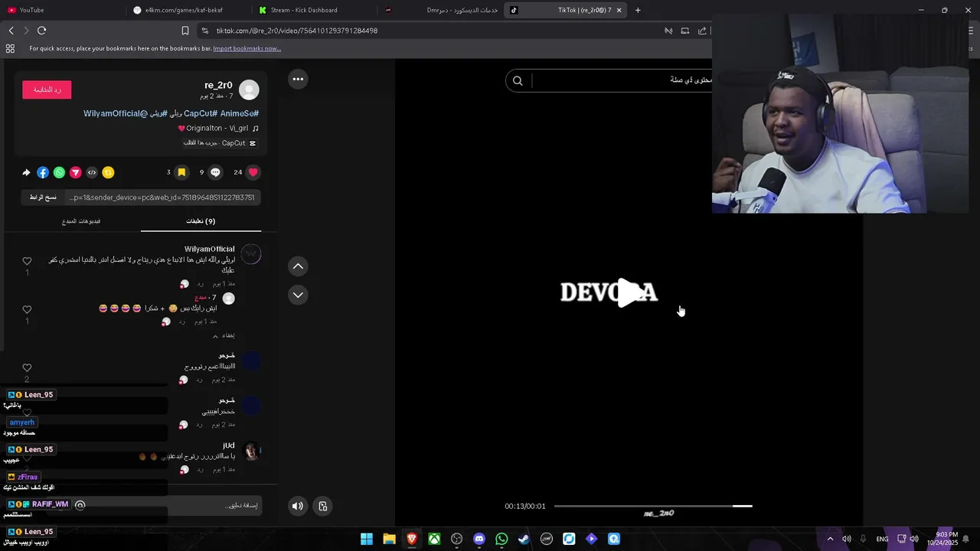Open the clock showing 9:03 PM
980x551 pixels.
coord(942,539)
